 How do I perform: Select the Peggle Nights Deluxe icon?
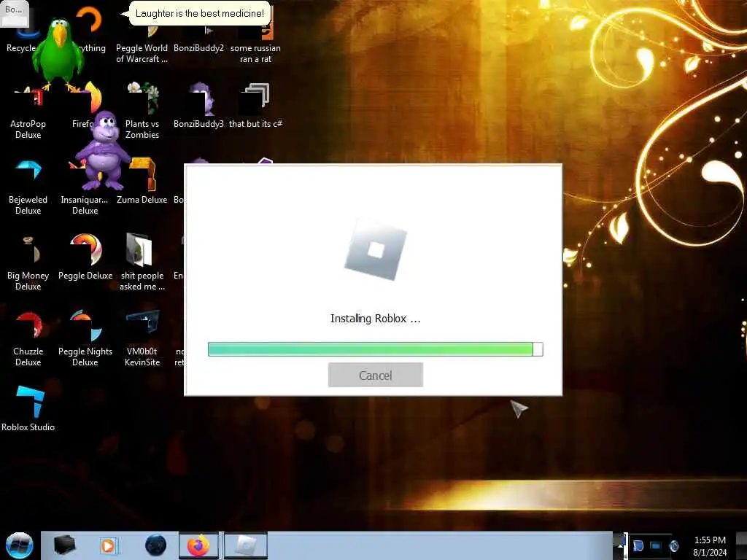[85, 338]
